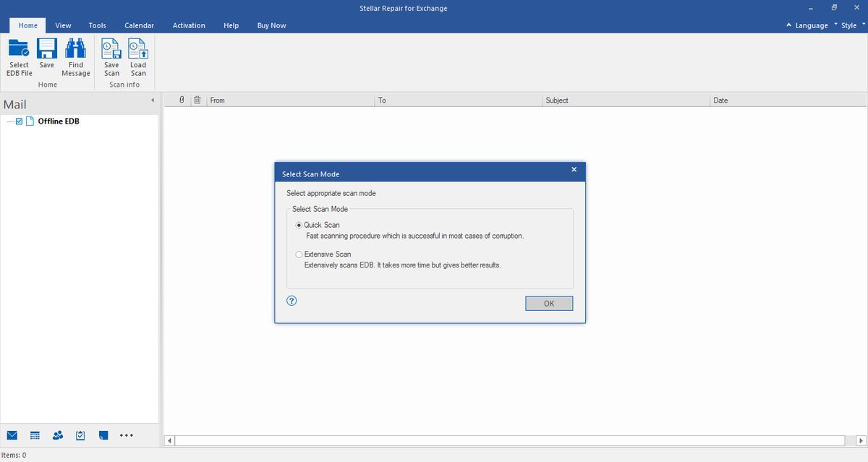
Task: Toggle Offline EDB checkbox
Action: click(x=19, y=121)
